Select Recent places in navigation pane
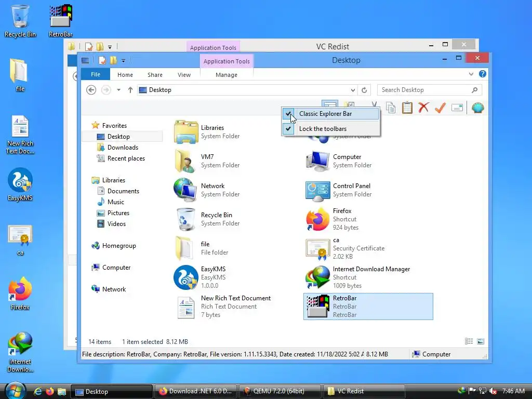 click(x=126, y=158)
